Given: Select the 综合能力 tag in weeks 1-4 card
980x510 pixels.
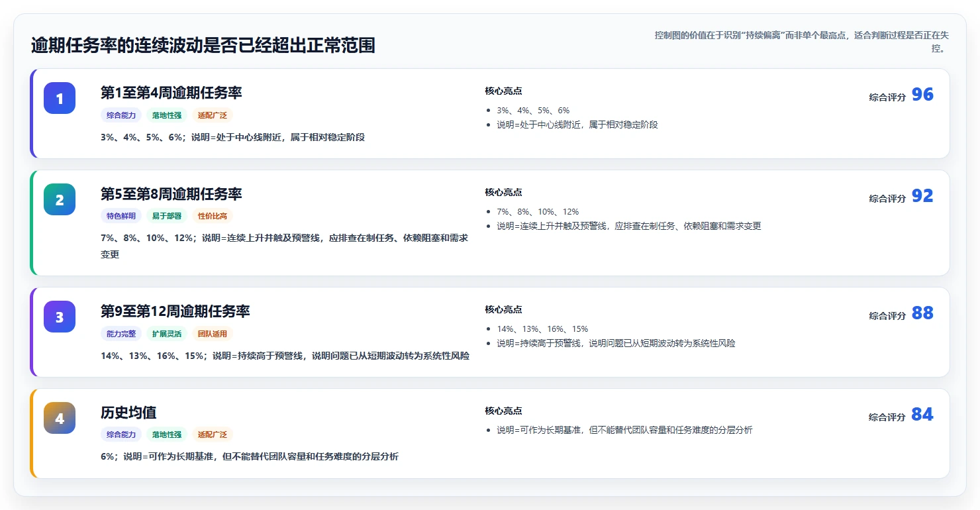Looking at the screenshot, I should tap(121, 115).
